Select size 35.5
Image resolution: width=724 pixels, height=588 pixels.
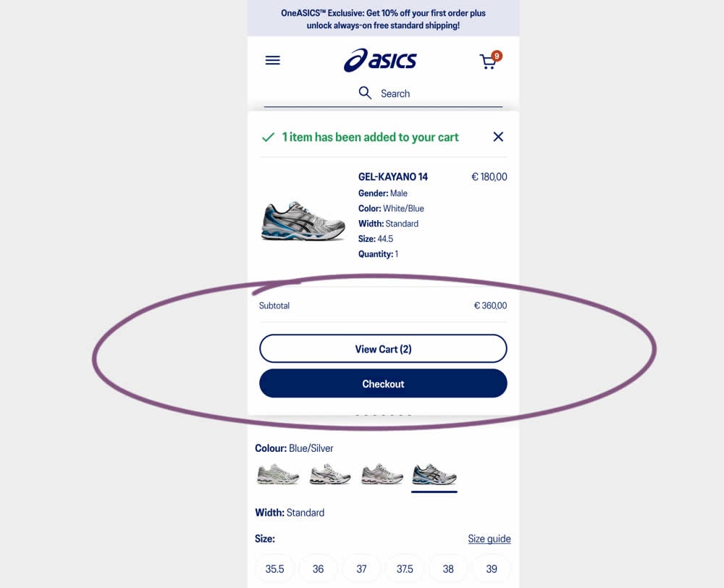274,568
